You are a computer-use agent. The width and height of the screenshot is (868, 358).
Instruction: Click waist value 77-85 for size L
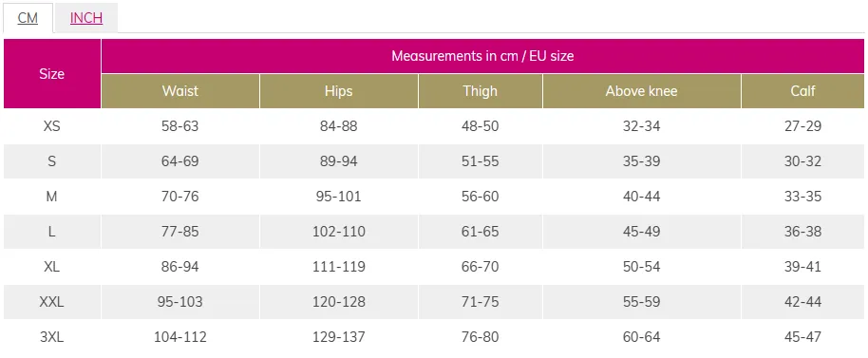click(x=179, y=232)
